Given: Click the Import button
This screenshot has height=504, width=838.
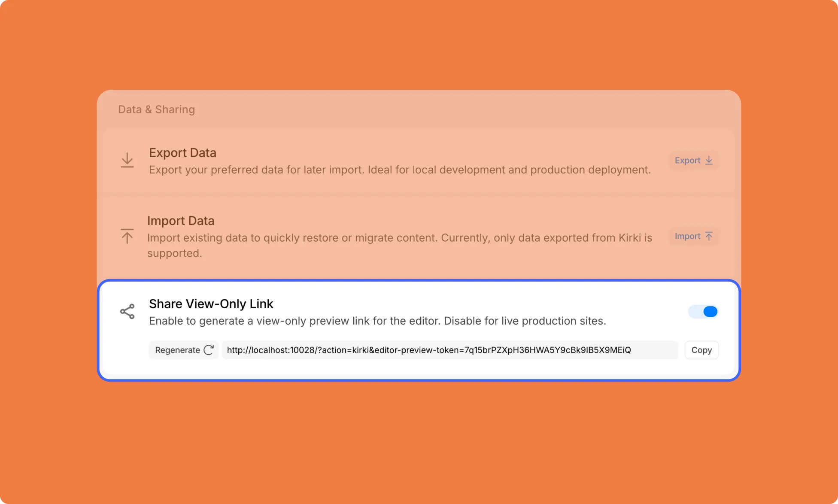Looking at the screenshot, I should pyautogui.click(x=694, y=236).
